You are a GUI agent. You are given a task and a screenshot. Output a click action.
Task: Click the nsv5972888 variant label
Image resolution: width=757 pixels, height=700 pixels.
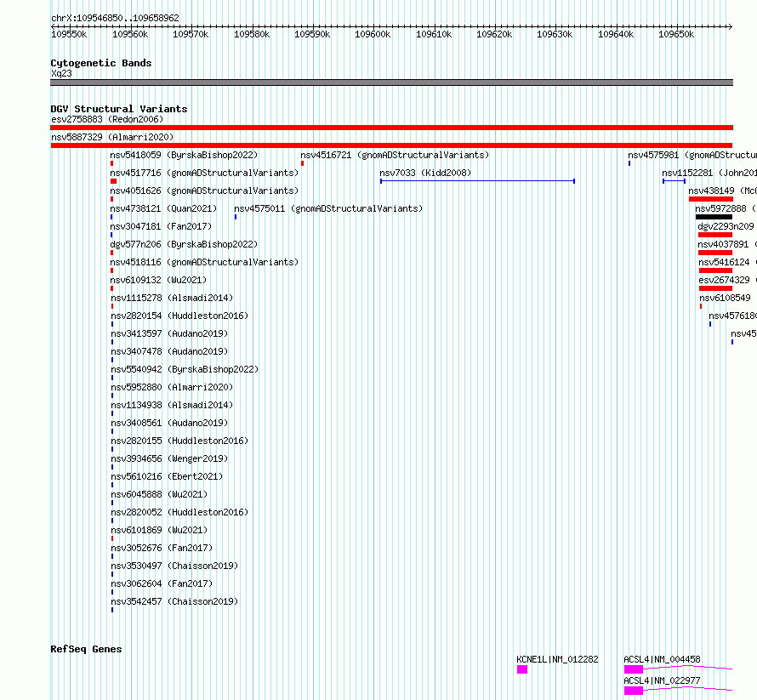tap(726, 208)
